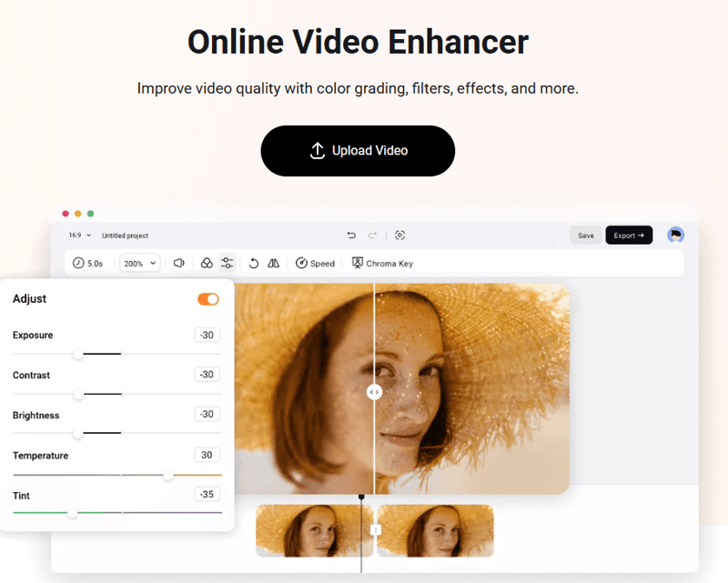Select the horizontal Flip icon
The image size is (728, 583).
click(x=274, y=263)
